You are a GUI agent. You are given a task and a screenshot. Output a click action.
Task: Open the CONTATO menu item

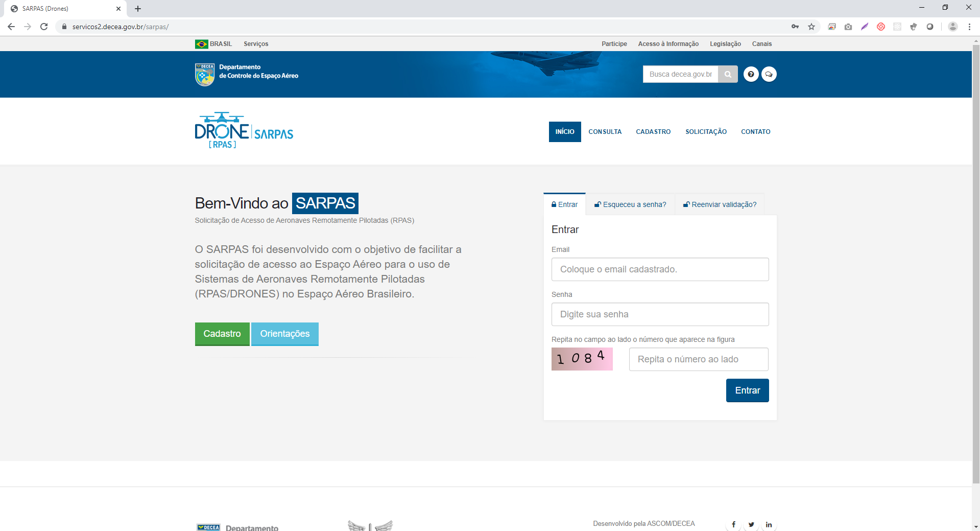pyautogui.click(x=756, y=132)
